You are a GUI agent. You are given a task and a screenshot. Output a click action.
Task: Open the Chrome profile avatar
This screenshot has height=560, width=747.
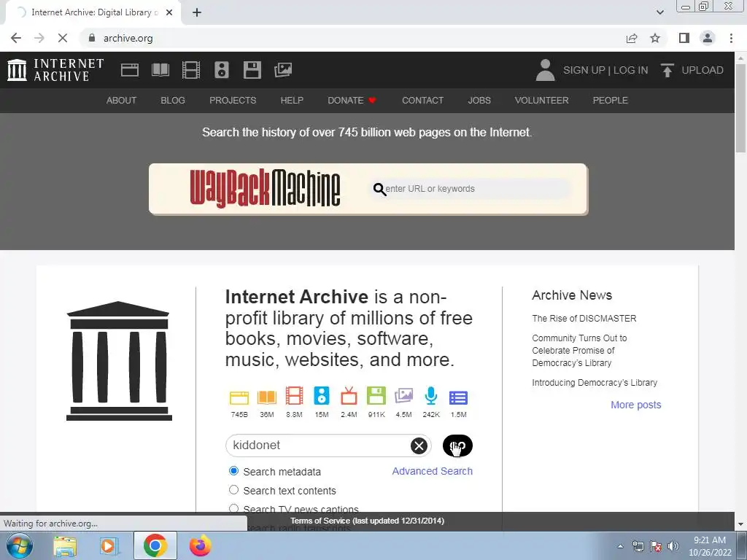708,38
